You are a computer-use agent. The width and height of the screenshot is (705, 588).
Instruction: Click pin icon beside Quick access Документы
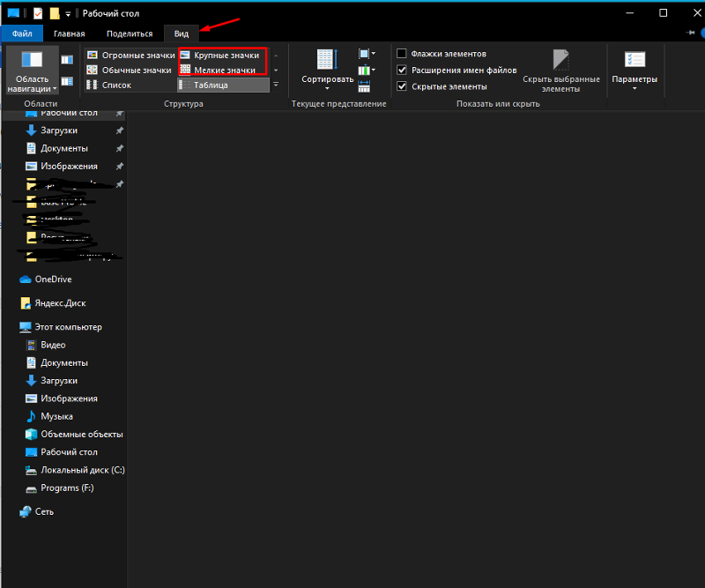click(120, 148)
